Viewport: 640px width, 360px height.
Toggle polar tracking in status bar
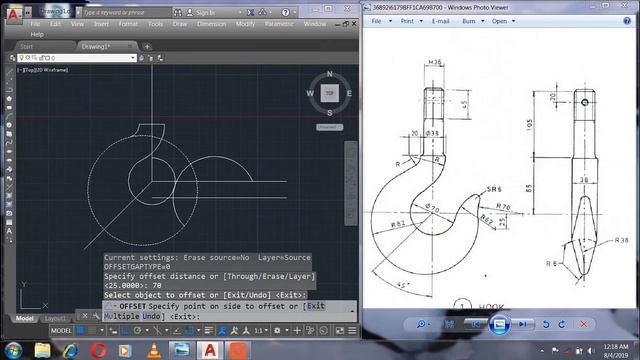[137, 331]
